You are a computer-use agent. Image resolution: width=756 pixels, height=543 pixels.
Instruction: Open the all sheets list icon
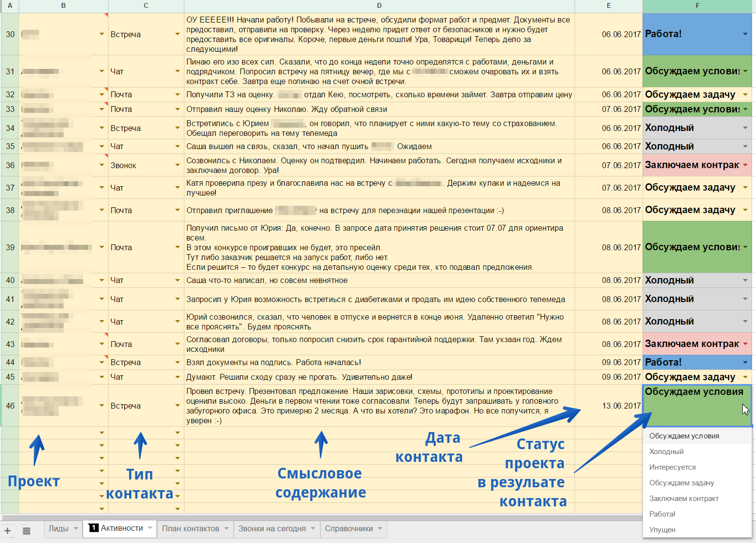click(x=26, y=530)
